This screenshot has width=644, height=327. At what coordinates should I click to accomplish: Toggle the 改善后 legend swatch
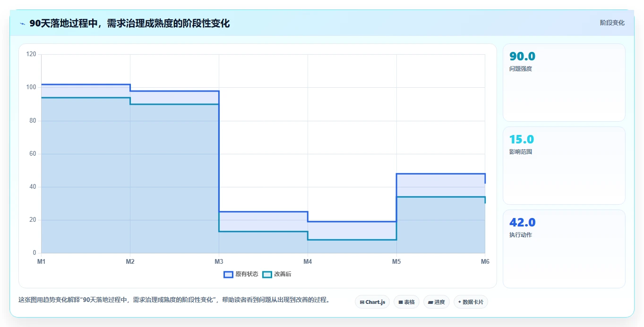pyautogui.click(x=267, y=274)
